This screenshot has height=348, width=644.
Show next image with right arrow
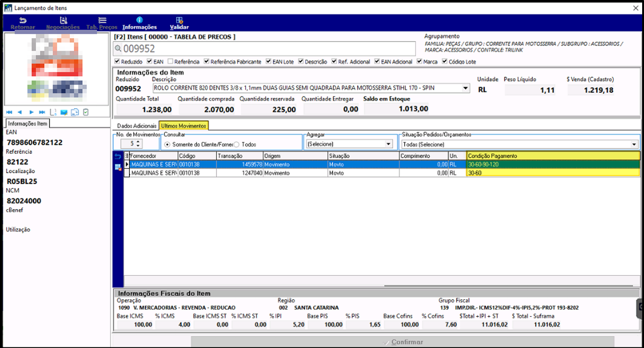coord(31,112)
